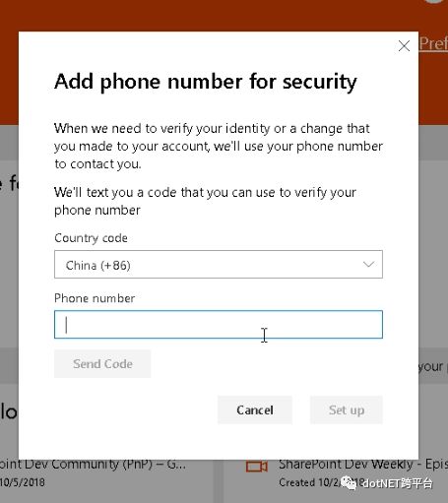Click the 10/5/2018 date text
Image resolution: width=448 pixels, height=503 pixels.
(x=23, y=482)
